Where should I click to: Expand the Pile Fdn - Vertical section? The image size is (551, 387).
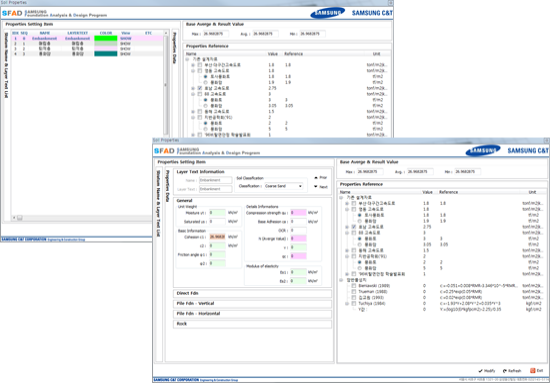click(x=252, y=303)
